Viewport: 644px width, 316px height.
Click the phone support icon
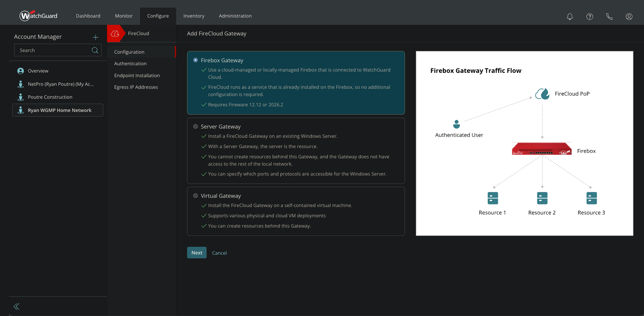pos(609,16)
